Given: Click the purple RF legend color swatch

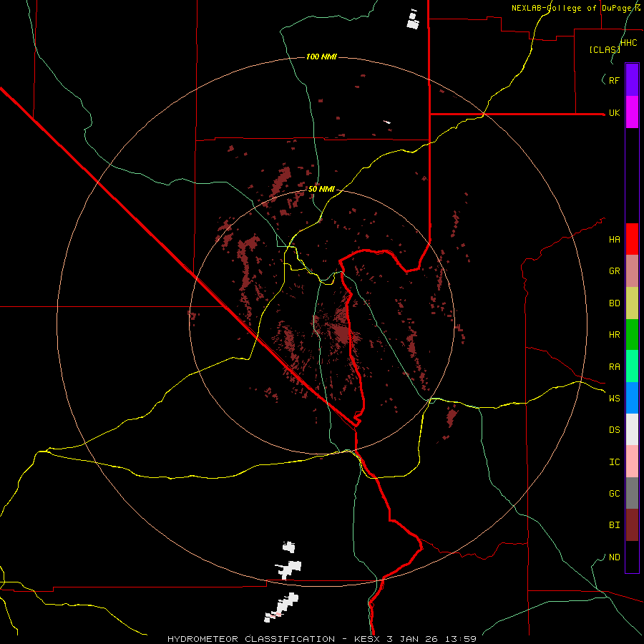Looking at the screenshot, I should coord(632,79).
